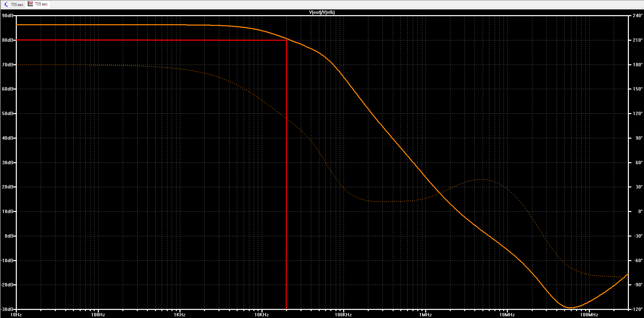Click the 0° phase axis label
Screen dimensions: 644x318
640,212
